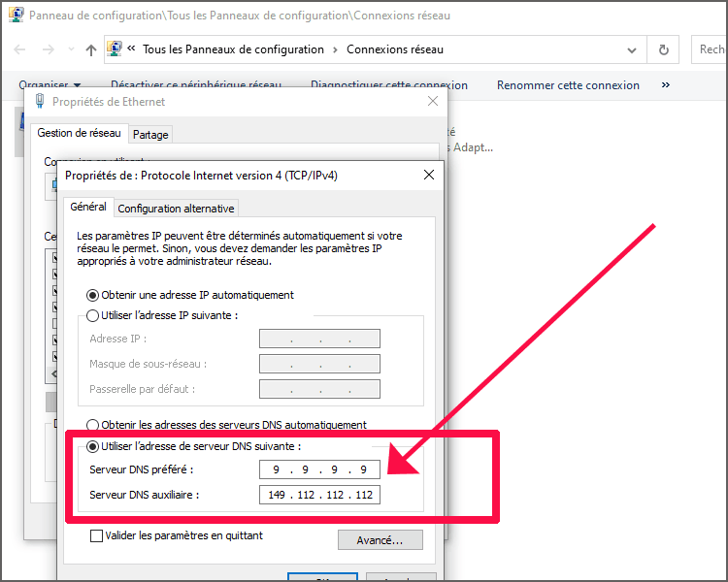Click Diagnostiquer cette connexion
Viewport: 728px width, 582px height.
(x=388, y=85)
